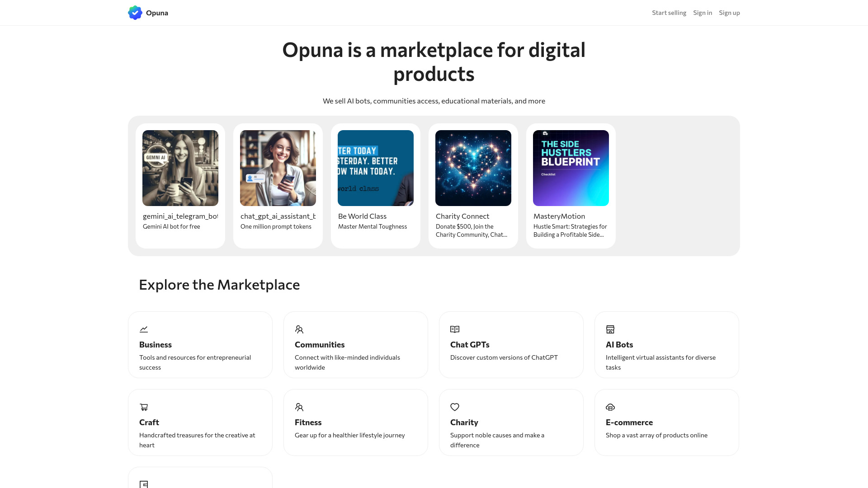Open the Communities category card
Image resolution: width=868 pixels, height=488 pixels.
(356, 344)
